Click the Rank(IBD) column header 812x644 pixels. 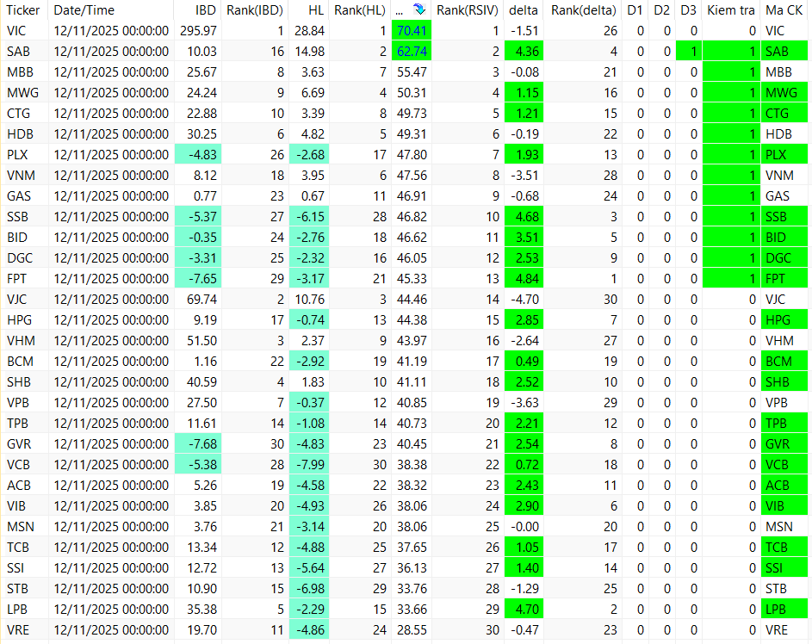(255, 9)
